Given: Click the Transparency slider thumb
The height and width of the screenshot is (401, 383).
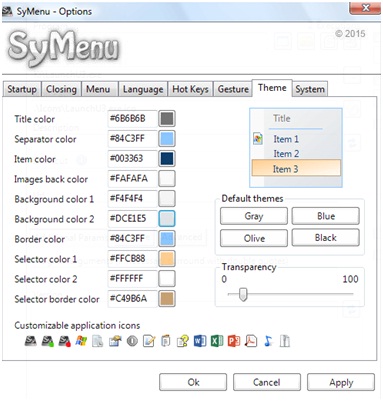Looking at the screenshot, I should click(x=243, y=294).
